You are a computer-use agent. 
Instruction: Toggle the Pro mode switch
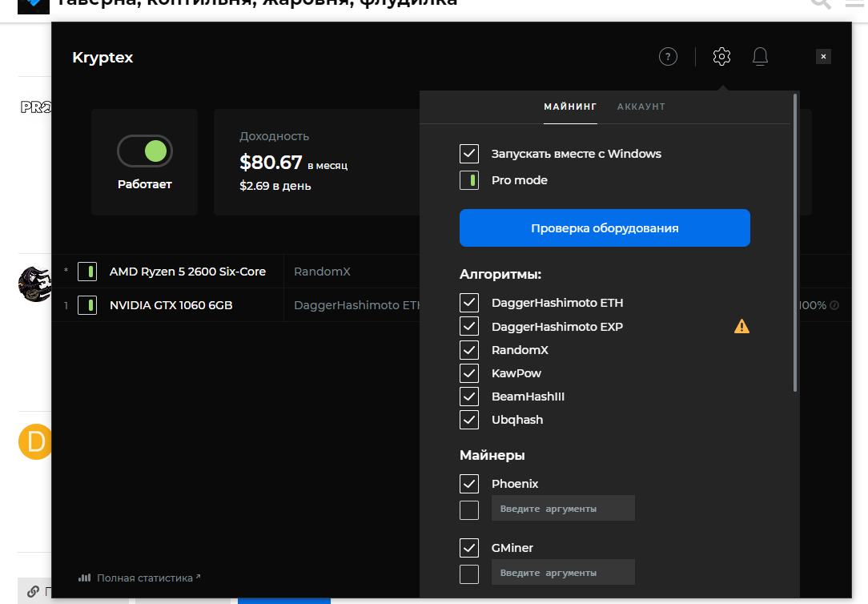469,180
